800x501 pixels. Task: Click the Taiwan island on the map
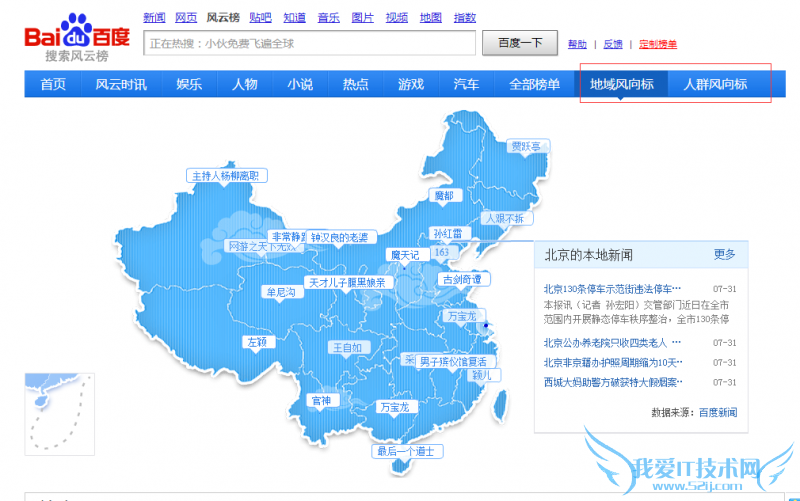click(x=501, y=406)
